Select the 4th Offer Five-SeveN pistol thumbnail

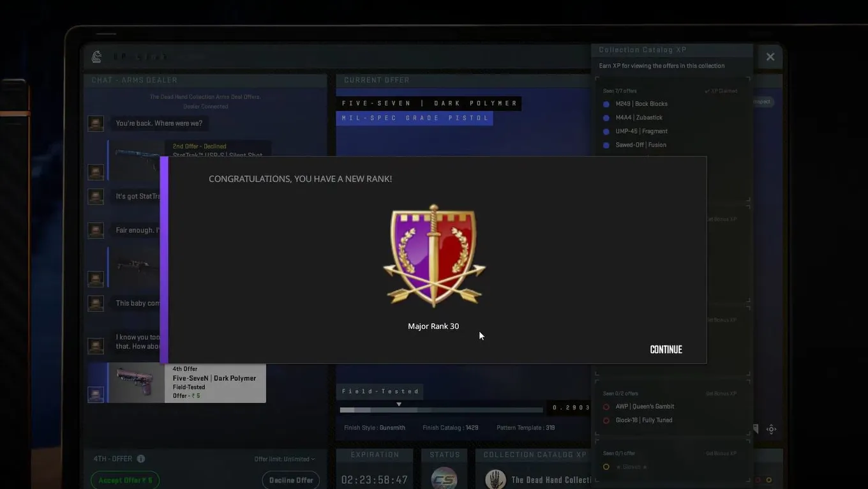(x=136, y=383)
